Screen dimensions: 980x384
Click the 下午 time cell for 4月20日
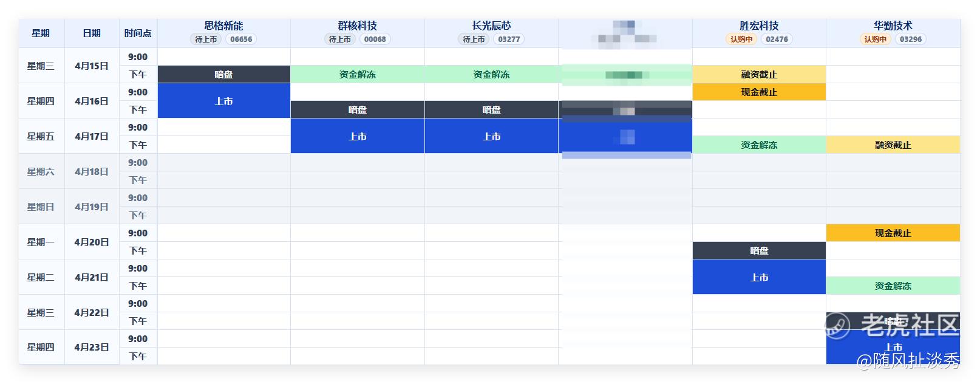tap(138, 250)
